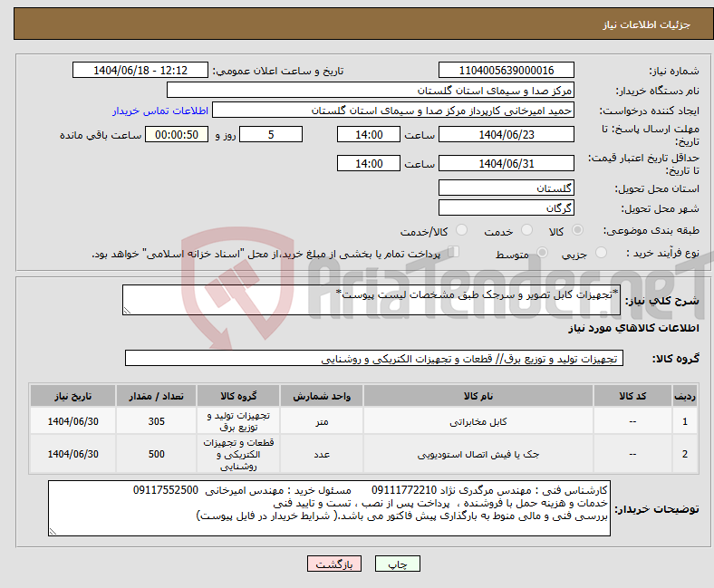Select the خدمت radio button
Screen dimensions: 714x588
tap(526, 230)
